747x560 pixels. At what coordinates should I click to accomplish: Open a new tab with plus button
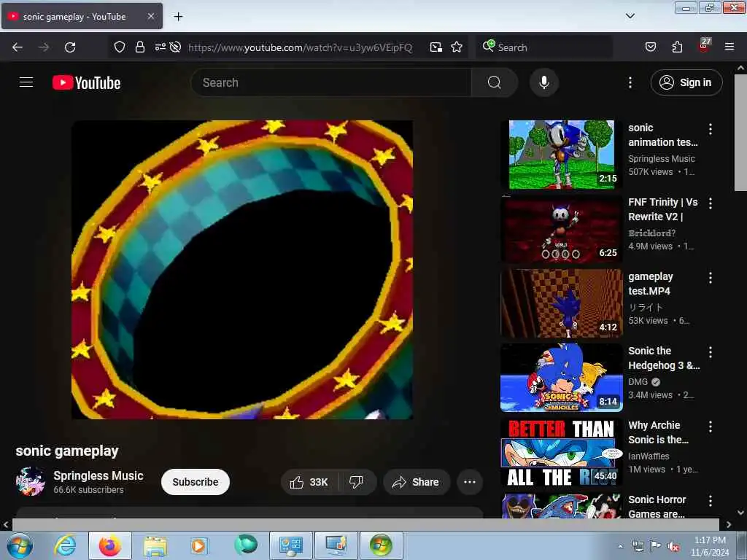(x=178, y=17)
